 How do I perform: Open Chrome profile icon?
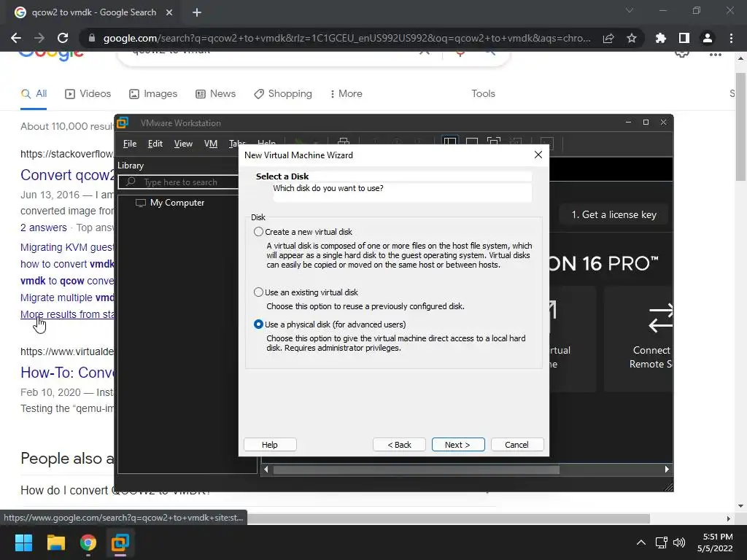pyautogui.click(x=708, y=38)
